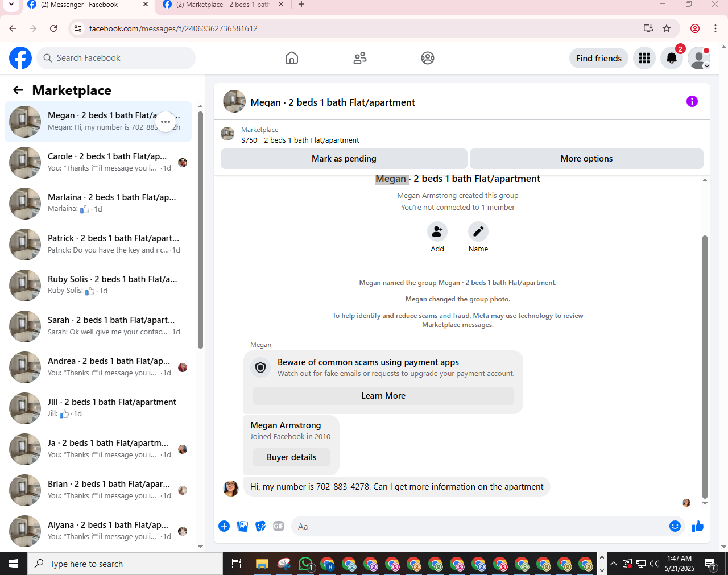View notifications via the bell icon
The image size is (728, 575).
(x=672, y=58)
